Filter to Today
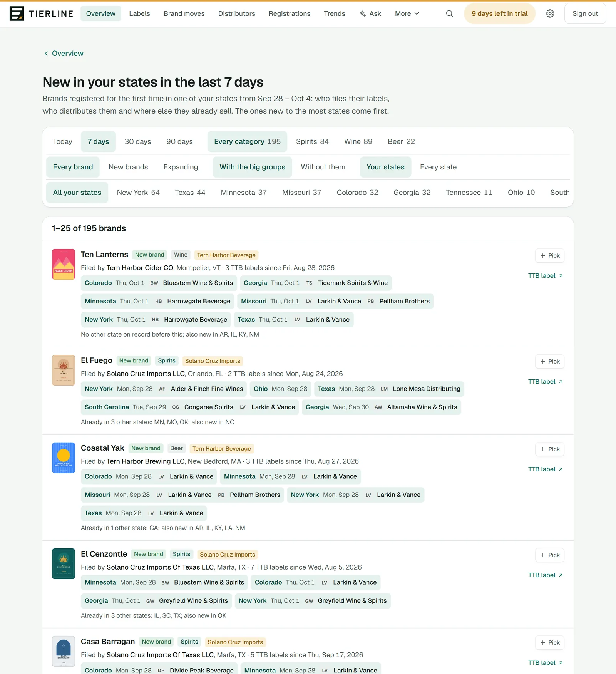The height and width of the screenshot is (674, 616). pyautogui.click(x=62, y=141)
